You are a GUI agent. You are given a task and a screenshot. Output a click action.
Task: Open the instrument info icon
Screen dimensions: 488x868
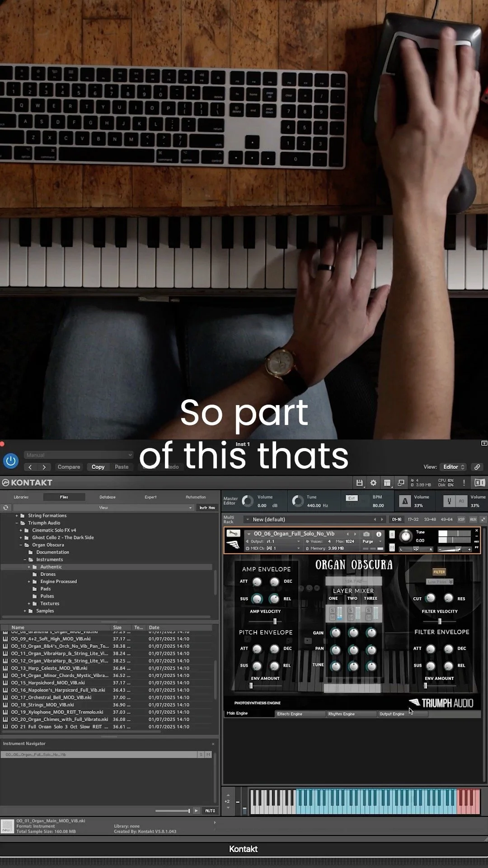click(379, 534)
